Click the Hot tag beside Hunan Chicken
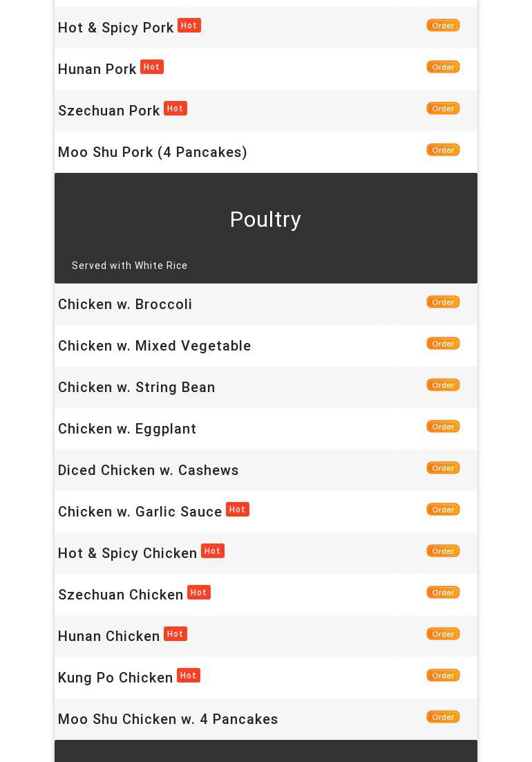This screenshot has width=532, height=762. click(x=175, y=634)
